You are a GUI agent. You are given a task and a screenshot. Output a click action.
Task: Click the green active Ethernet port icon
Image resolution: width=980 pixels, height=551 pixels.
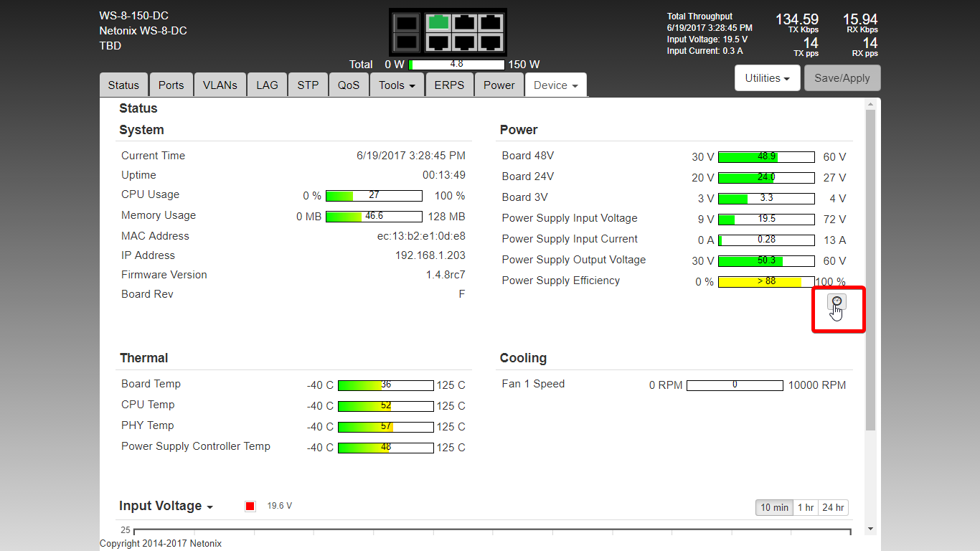coord(438,22)
